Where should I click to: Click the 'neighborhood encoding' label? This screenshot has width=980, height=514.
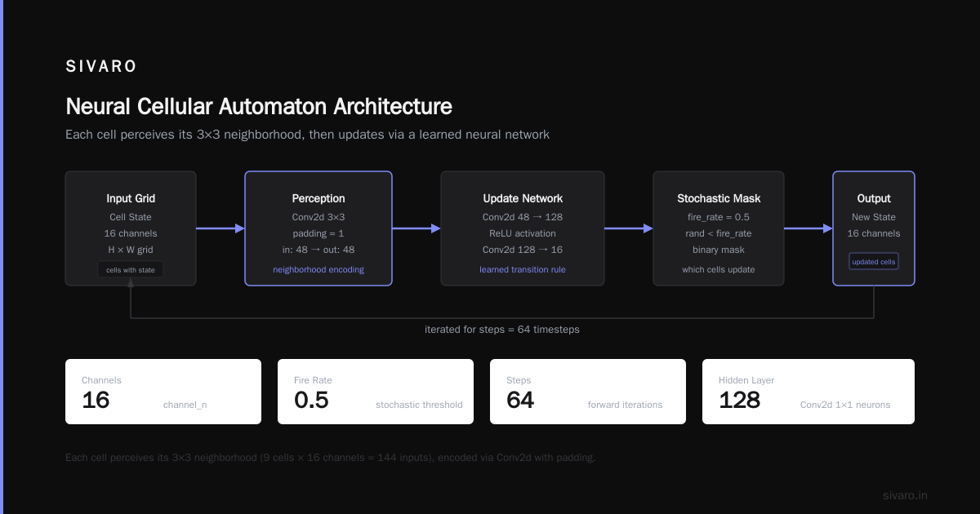[x=318, y=269]
